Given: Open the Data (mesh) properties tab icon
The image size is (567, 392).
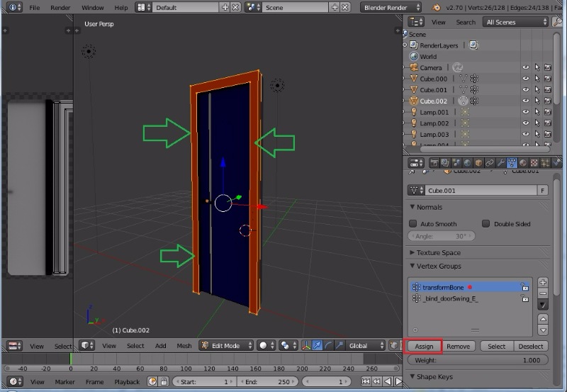Looking at the screenshot, I should tap(512, 163).
